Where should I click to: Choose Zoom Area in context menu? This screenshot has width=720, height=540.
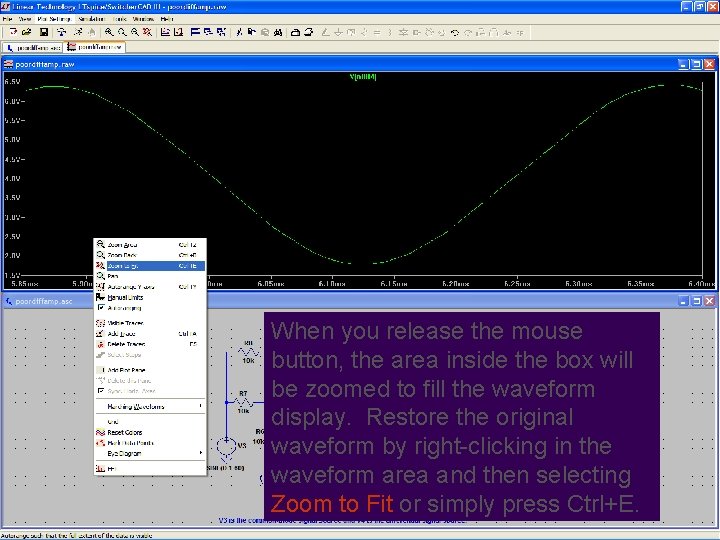pyautogui.click(x=150, y=245)
